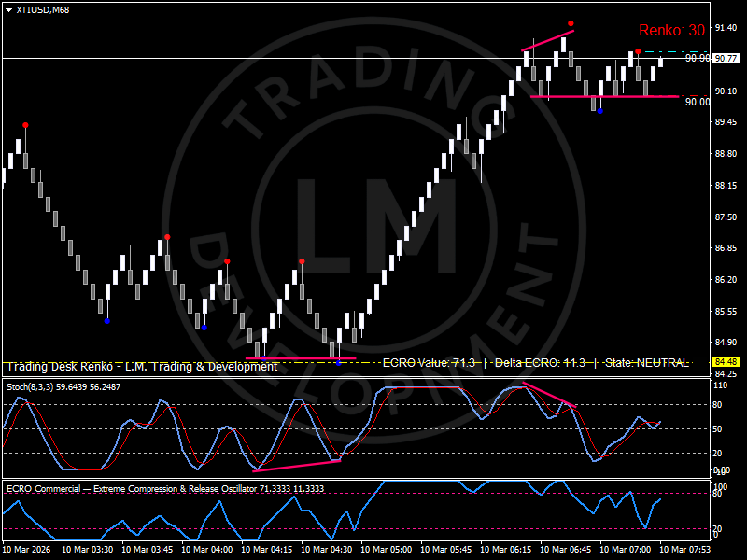Screen dimensions: 747x560
Task: Select the pink divergence line on Stoch high
Action: (549, 394)
